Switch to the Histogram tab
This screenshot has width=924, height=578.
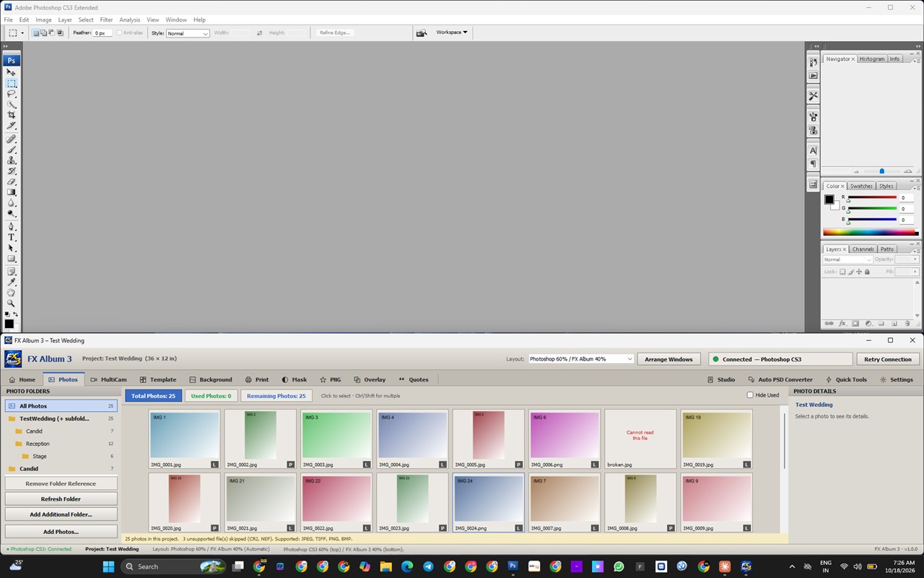pyautogui.click(x=871, y=59)
